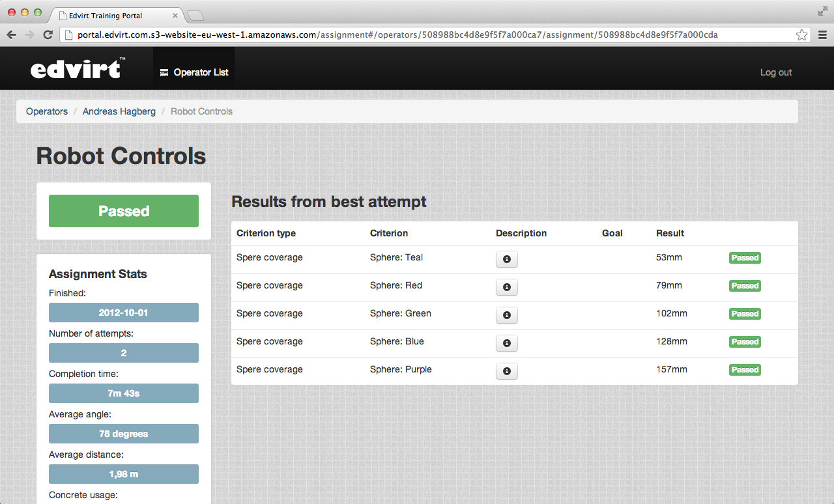Click completion time 7m 43s
Image resolution: width=834 pixels, height=504 pixels.
pos(124,393)
